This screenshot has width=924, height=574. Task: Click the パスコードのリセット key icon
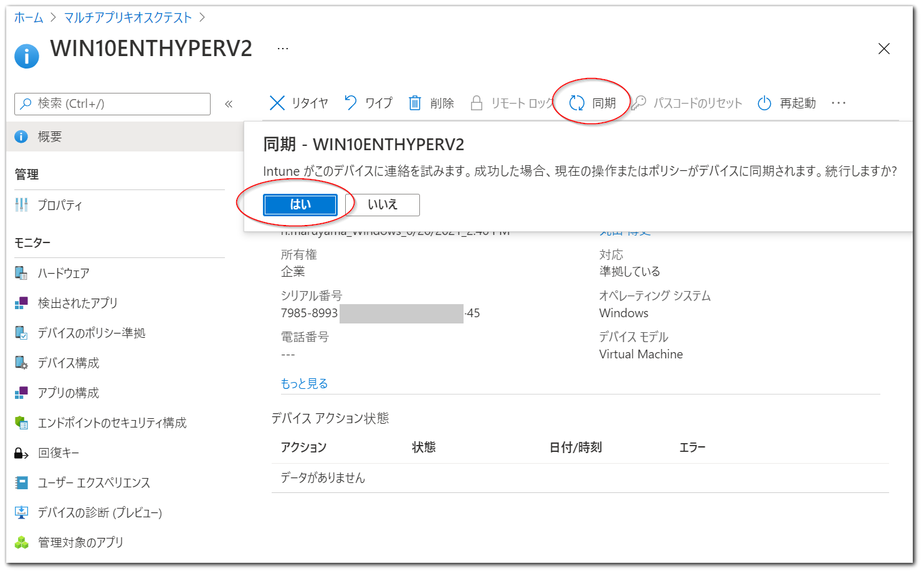pyautogui.click(x=639, y=103)
